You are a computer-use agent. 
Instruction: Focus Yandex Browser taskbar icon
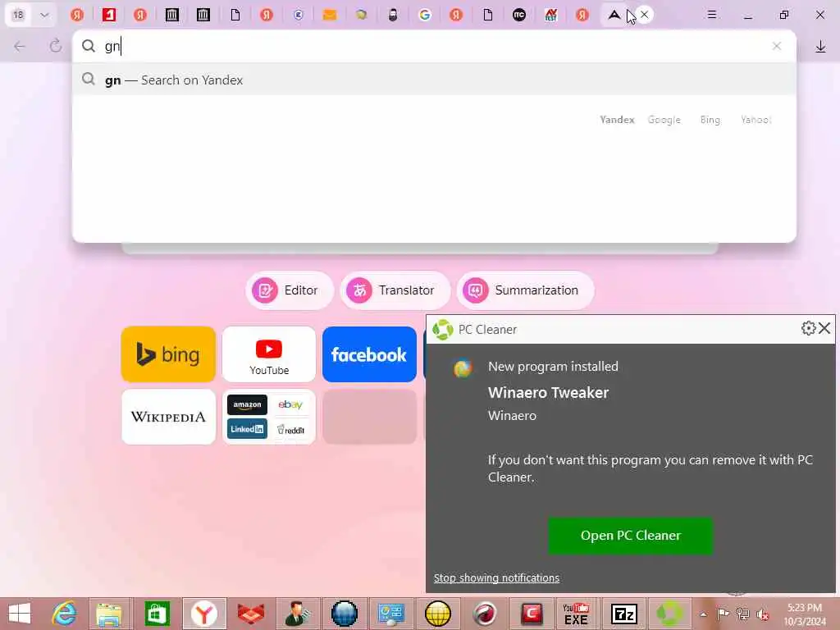coord(203,614)
